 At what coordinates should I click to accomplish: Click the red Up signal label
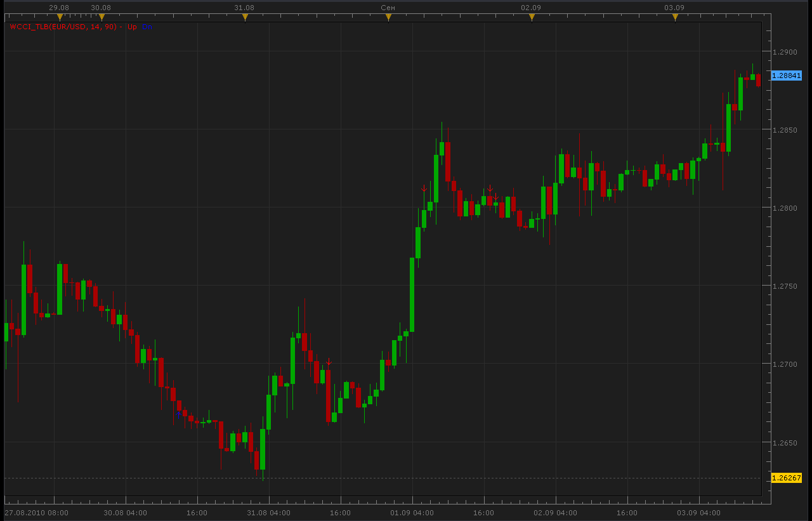pyautogui.click(x=132, y=27)
